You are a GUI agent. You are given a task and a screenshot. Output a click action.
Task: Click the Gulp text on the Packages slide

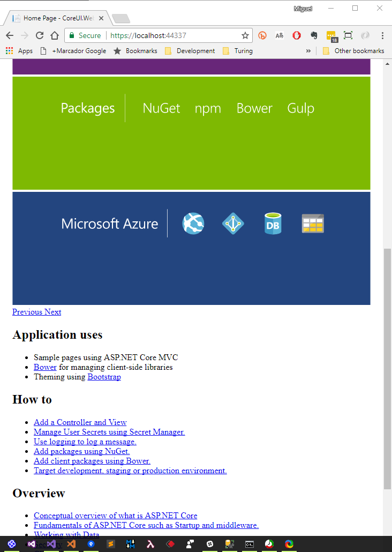pyautogui.click(x=301, y=108)
